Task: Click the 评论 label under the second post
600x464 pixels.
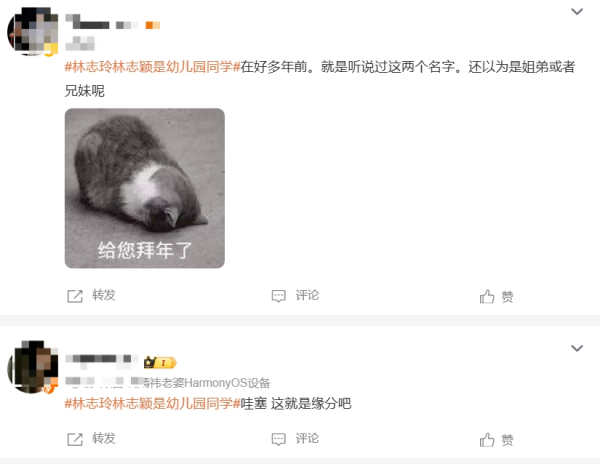Action: click(x=307, y=438)
